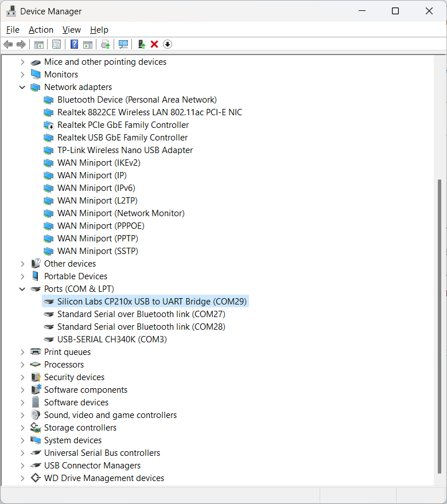447x504 pixels.
Task: Click Show/Hide Console Tree toolbar icon
Action: tap(39, 44)
